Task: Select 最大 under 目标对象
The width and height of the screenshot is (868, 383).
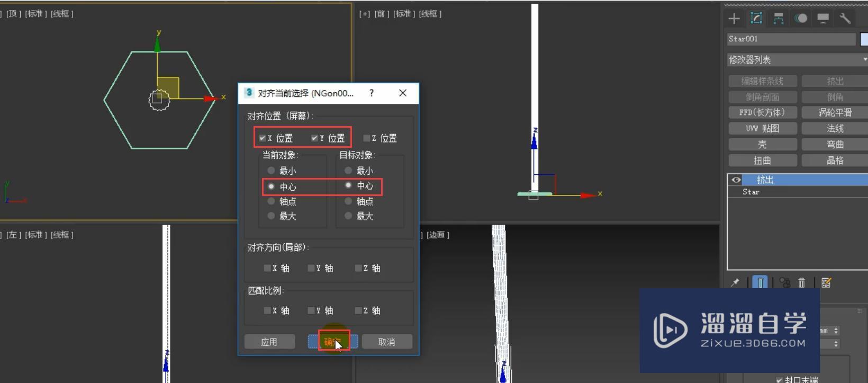Action: pos(348,216)
